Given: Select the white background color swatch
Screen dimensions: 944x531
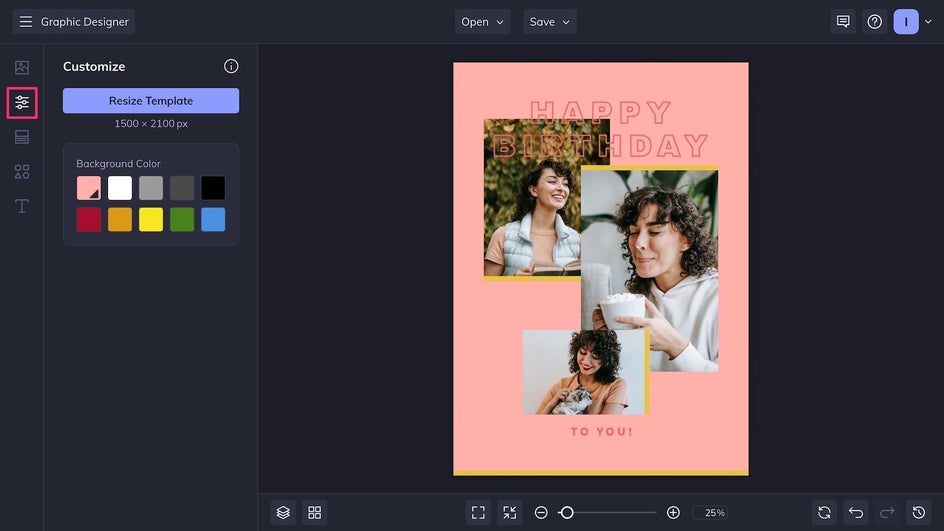Looking at the screenshot, I should click(x=120, y=188).
